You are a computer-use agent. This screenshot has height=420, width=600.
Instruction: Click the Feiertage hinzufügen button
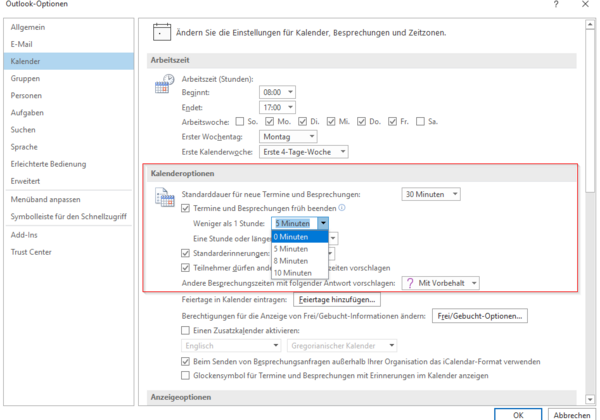[337, 300]
